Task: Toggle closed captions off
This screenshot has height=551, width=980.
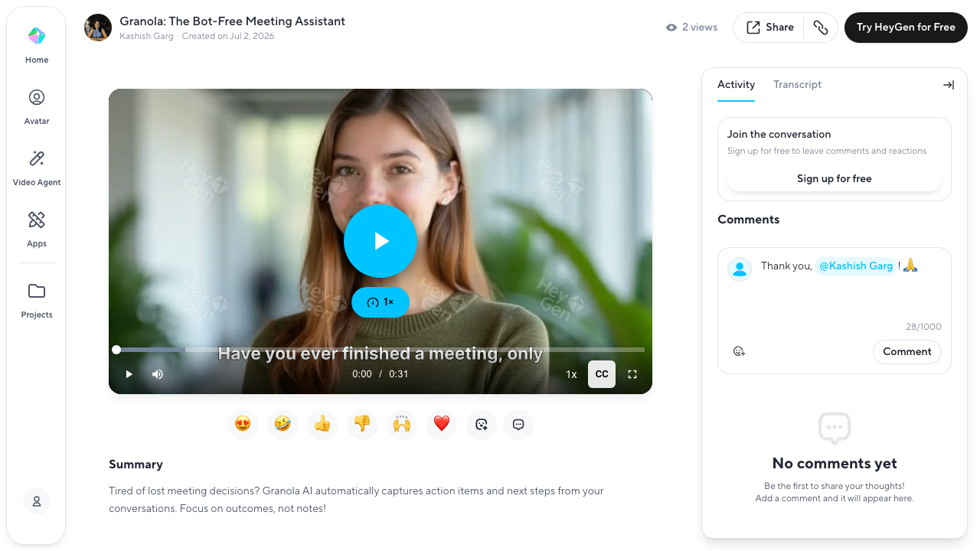Action: pyautogui.click(x=602, y=374)
